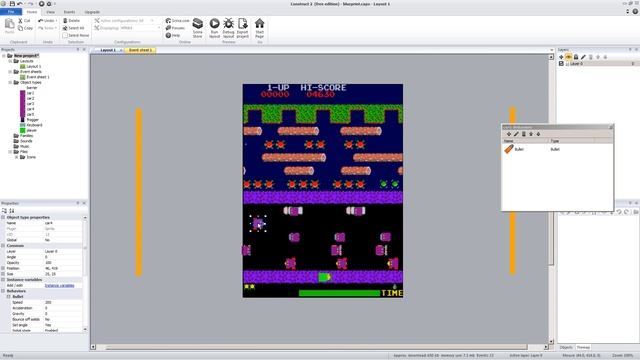The height and width of the screenshot is (360, 640).
Task: Click Save icon in quick access toolbar
Action: tap(12, 4)
